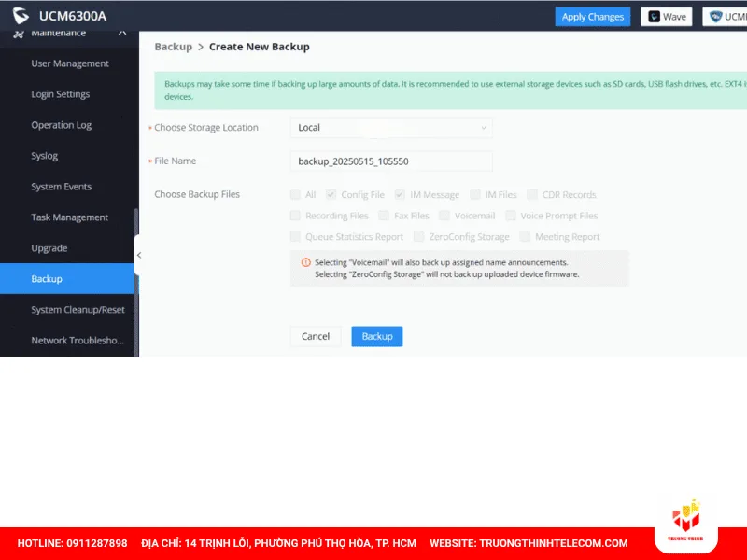The height and width of the screenshot is (560, 747).
Task: Click the File Name input field
Action: 391,161
